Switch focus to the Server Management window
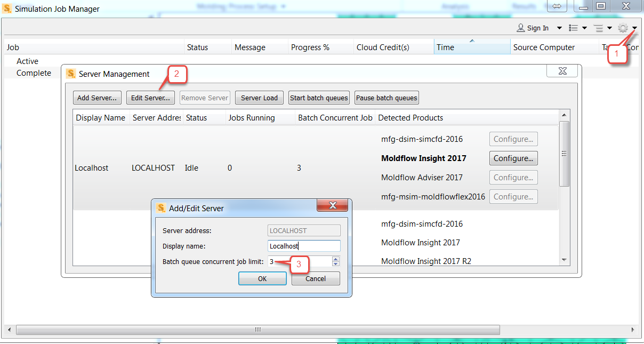Viewport: 644px width, 344px height. click(320, 74)
